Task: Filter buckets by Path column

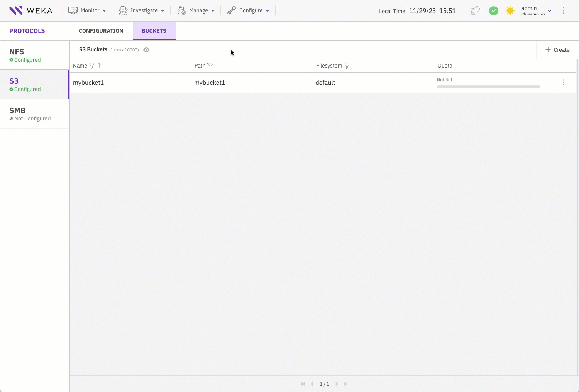Action: [210, 66]
